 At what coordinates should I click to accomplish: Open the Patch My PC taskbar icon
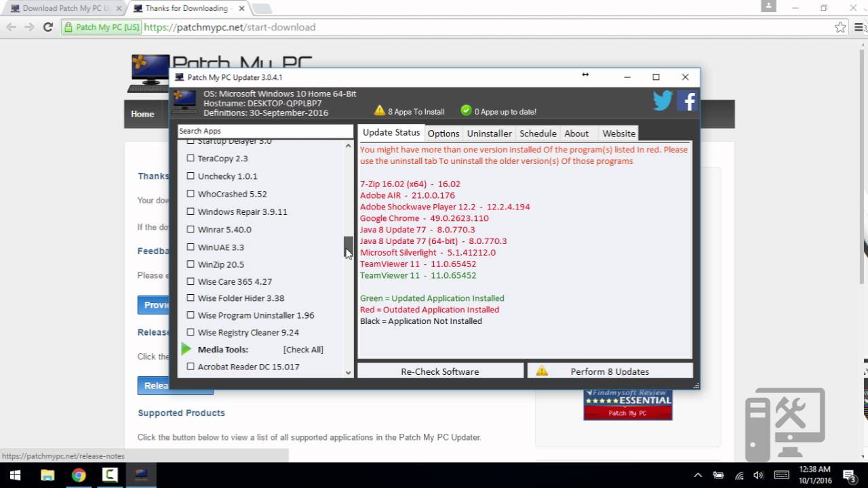pos(141,475)
